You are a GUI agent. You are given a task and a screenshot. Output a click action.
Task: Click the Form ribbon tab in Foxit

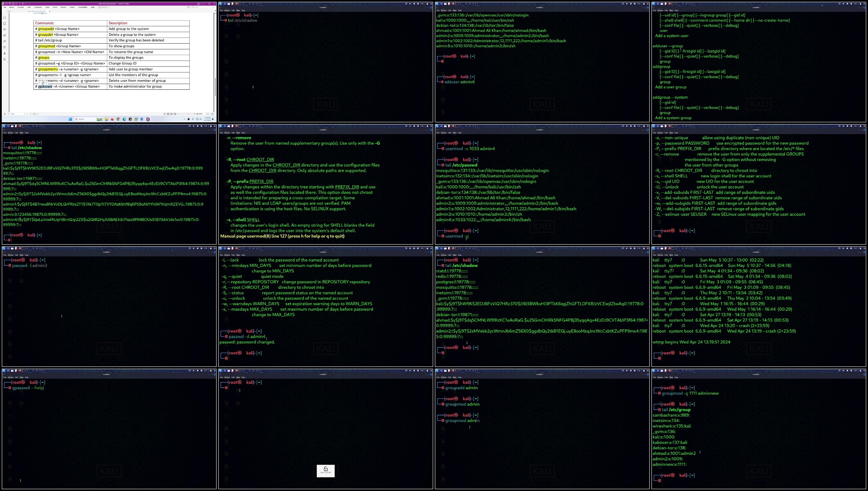click(x=55, y=7)
